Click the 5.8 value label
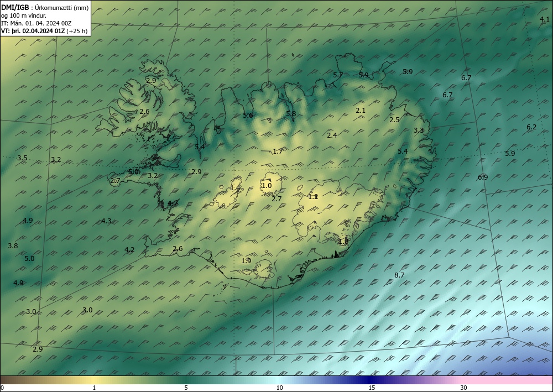 291,113
